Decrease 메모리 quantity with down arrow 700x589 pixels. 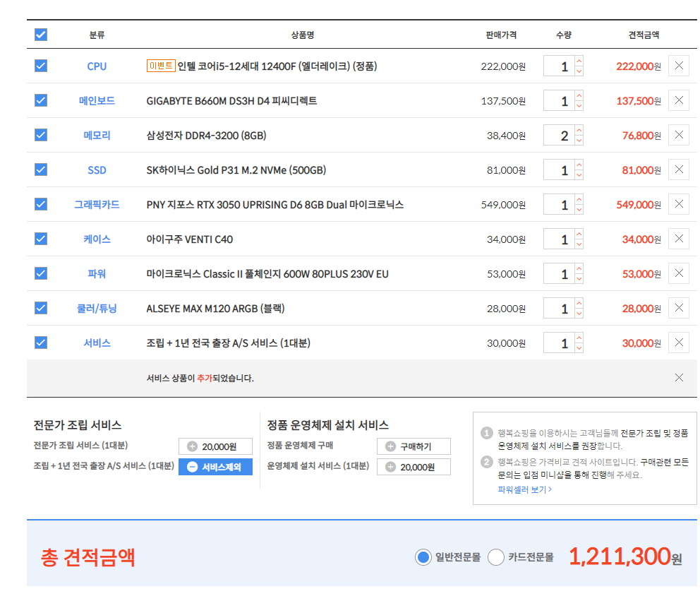point(579,141)
